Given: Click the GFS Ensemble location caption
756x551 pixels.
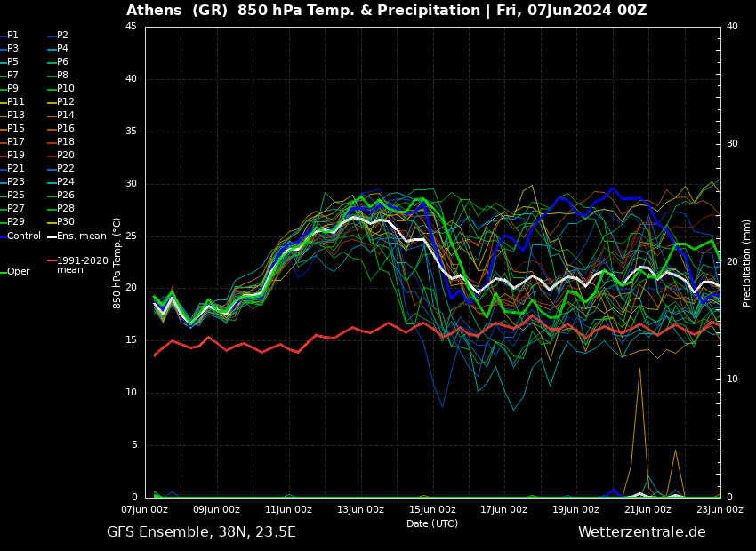Looking at the screenshot, I should 201,532.
